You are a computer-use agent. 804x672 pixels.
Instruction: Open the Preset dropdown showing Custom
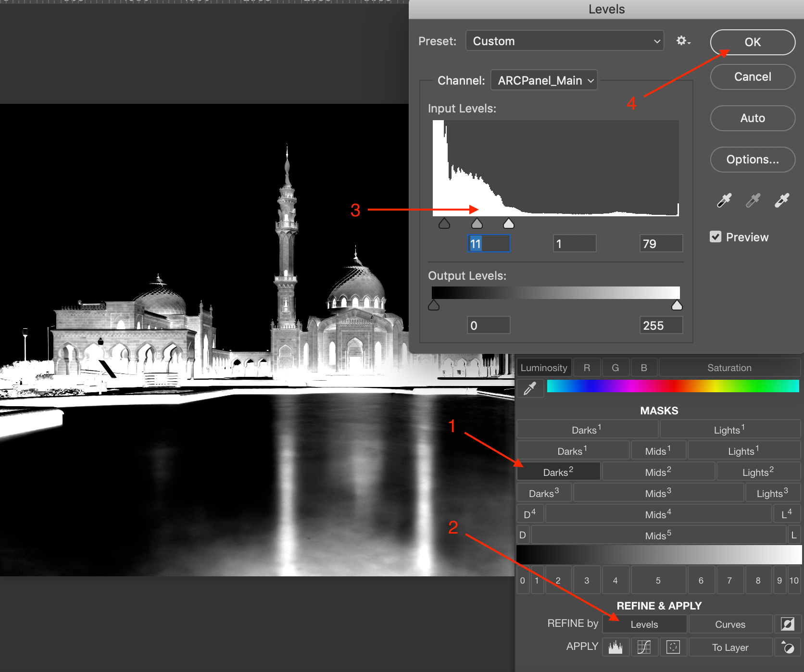565,41
